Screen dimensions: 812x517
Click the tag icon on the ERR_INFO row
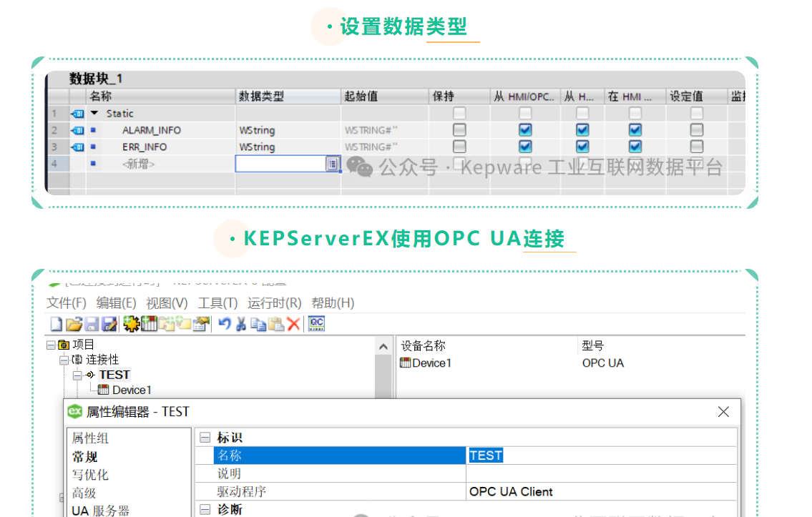point(78,147)
